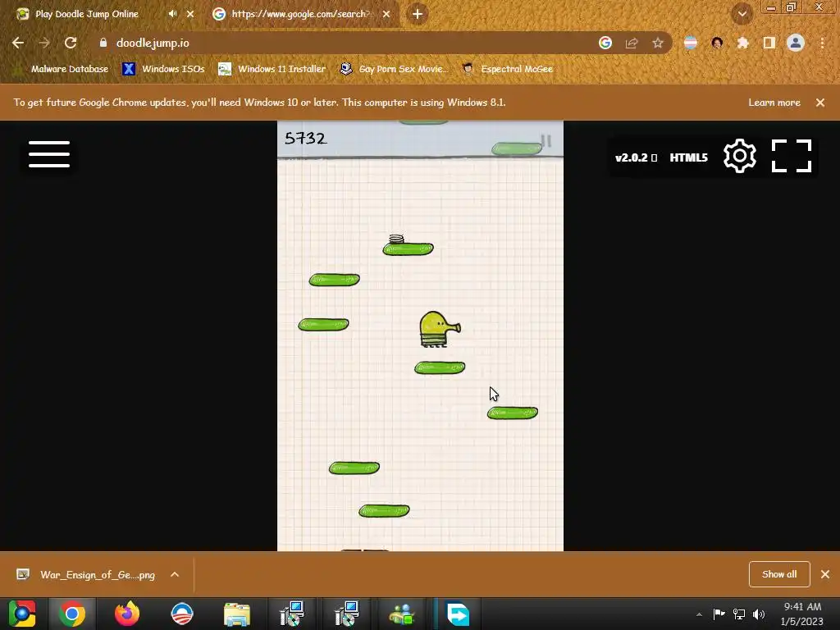The height and width of the screenshot is (630, 840).
Task: Enter fullscreen mode for the game
Action: pos(792,156)
